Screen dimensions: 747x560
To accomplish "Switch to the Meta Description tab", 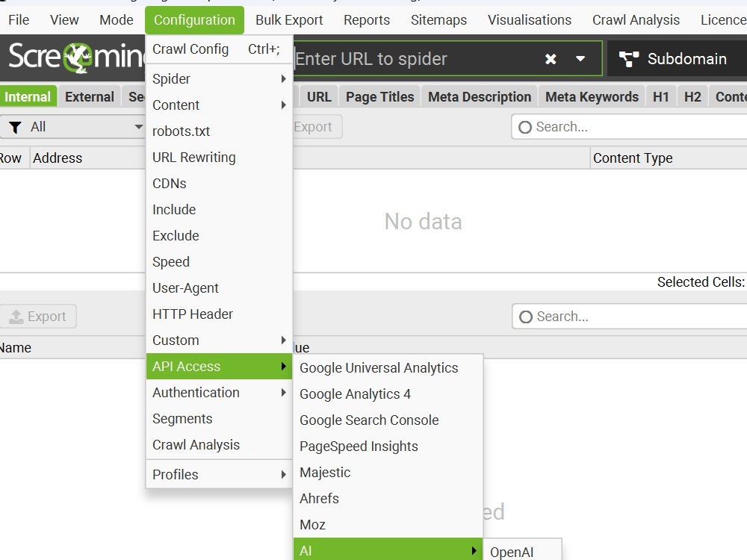I will tap(480, 96).
